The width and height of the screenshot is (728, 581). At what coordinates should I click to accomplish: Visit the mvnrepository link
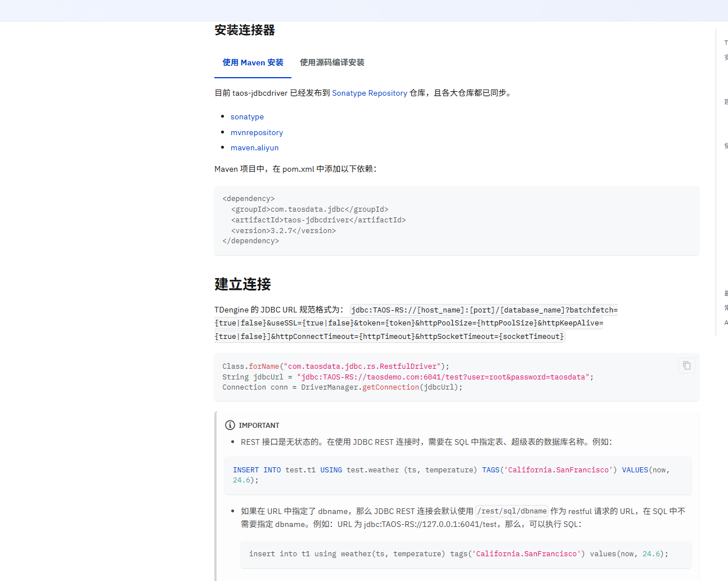tap(257, 132)
